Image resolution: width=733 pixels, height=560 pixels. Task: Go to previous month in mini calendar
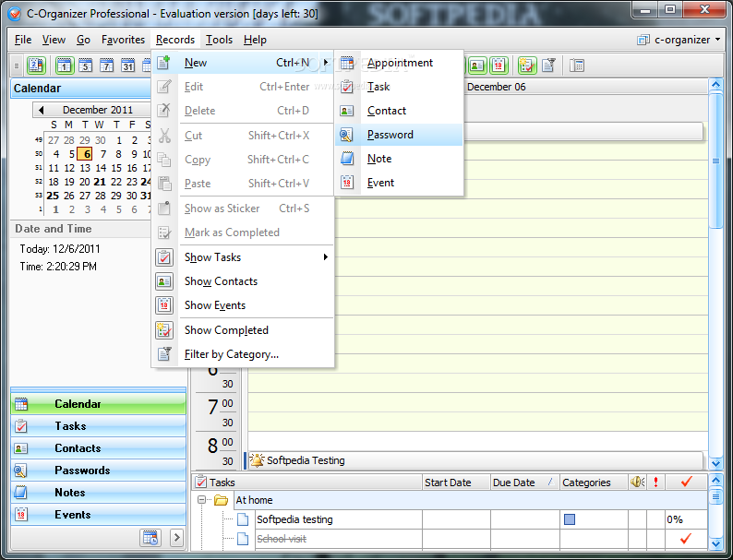point(41,110)
